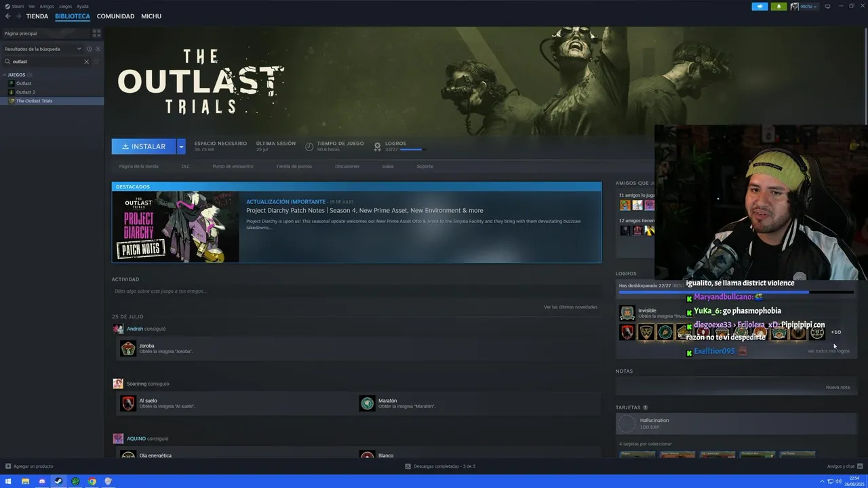Click Nueva nota in Notas
The height and width of the screenshot is (488, 868).
837,387
